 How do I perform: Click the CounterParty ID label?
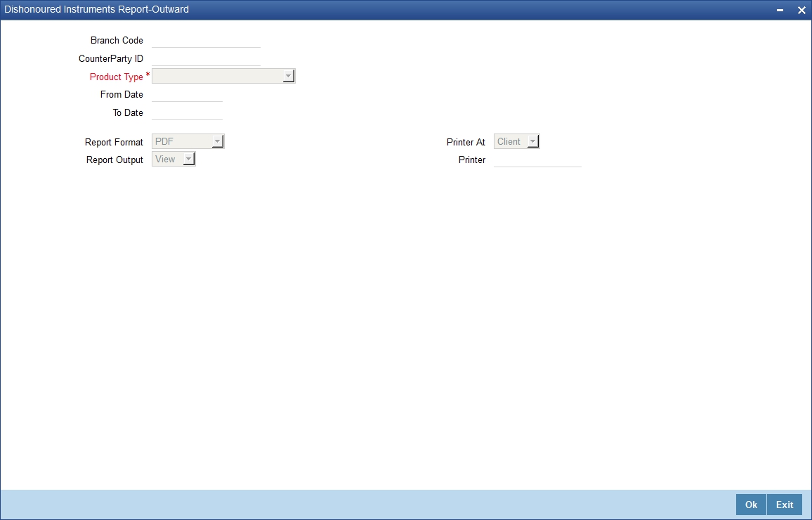[x=111, y=58]
